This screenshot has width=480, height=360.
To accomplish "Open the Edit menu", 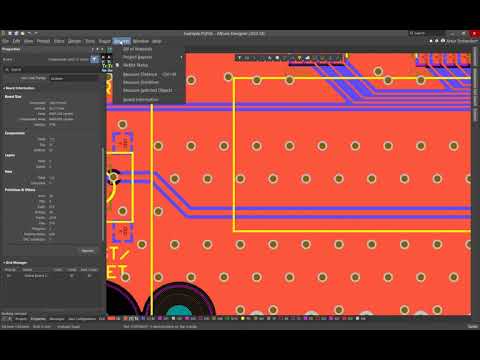I will tap(16, 41).
